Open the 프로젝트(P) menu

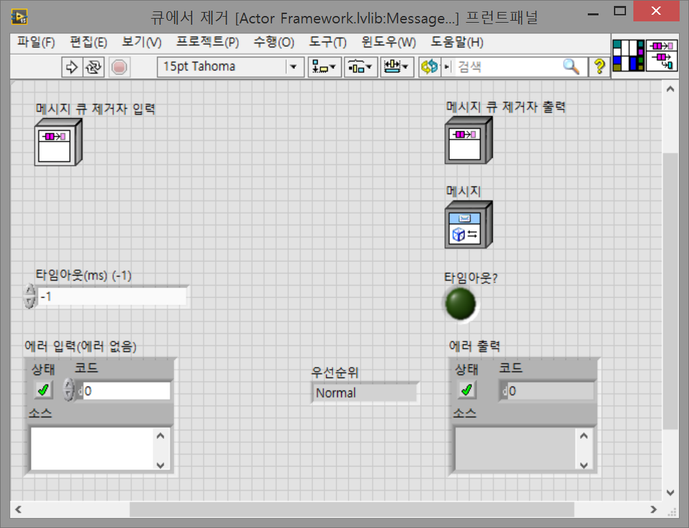coord(207,43)
